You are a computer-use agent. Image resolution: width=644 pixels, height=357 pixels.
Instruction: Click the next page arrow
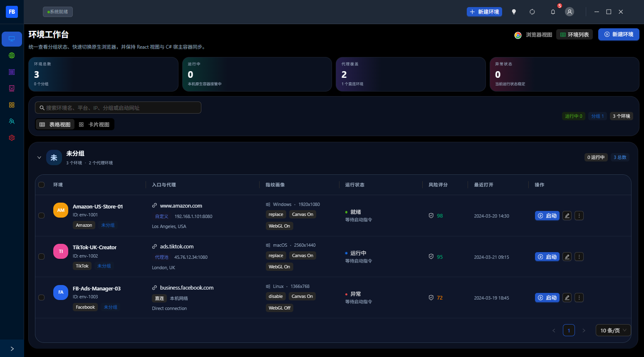pyautogui.click(x=584, y=330)
